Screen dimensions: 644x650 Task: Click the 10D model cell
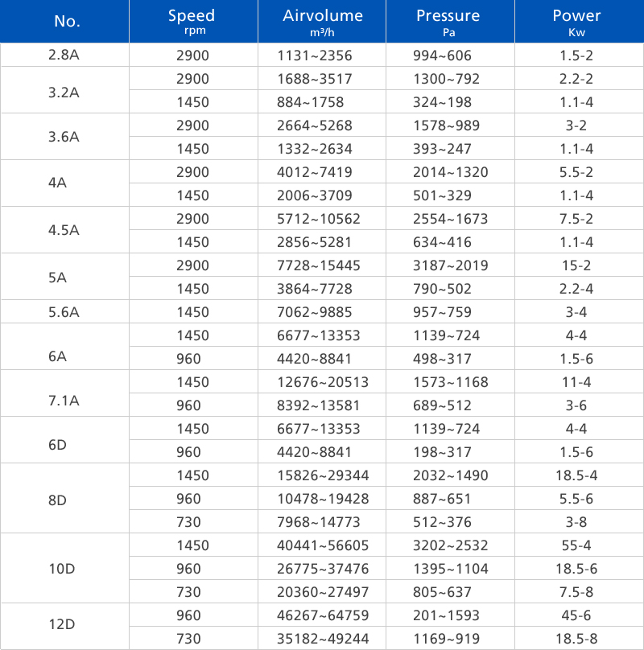[x=64, y=569]
